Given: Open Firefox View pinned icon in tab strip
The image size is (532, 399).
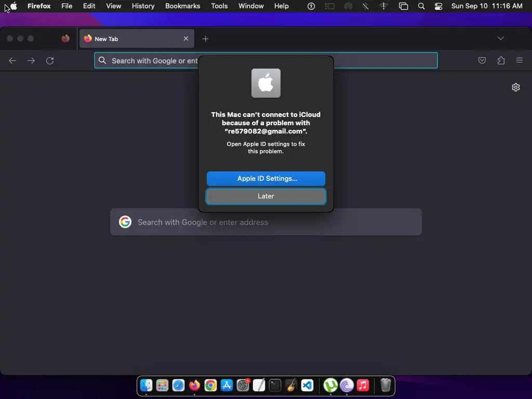Looking at the screenshot, I should click(x=65, y=38).
